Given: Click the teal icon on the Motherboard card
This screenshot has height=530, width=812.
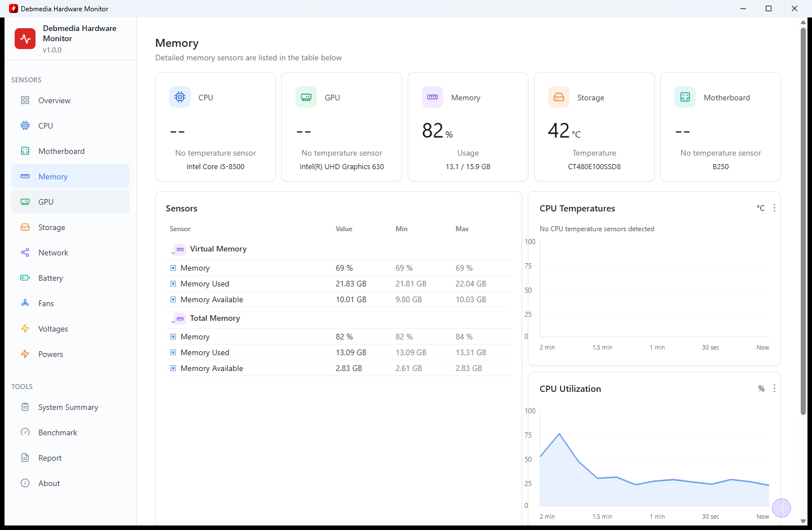Looking at the screenshot, I should pos(685,97).
